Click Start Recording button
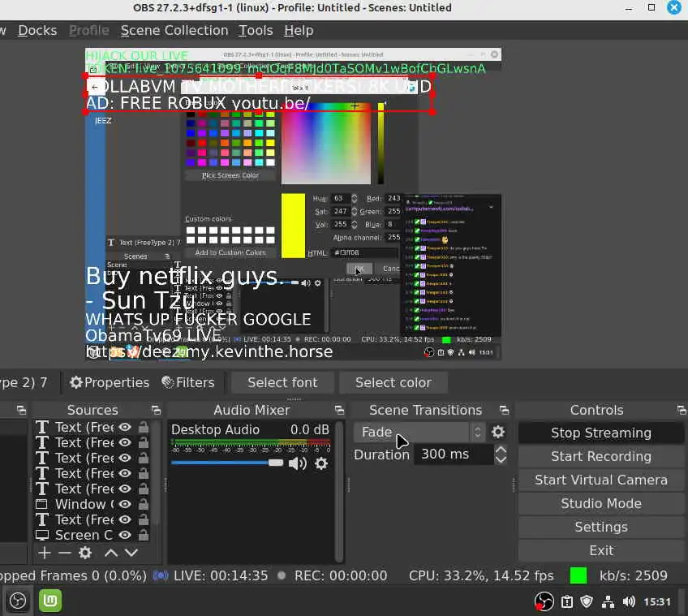688x616 pixels. coord(601,457)
